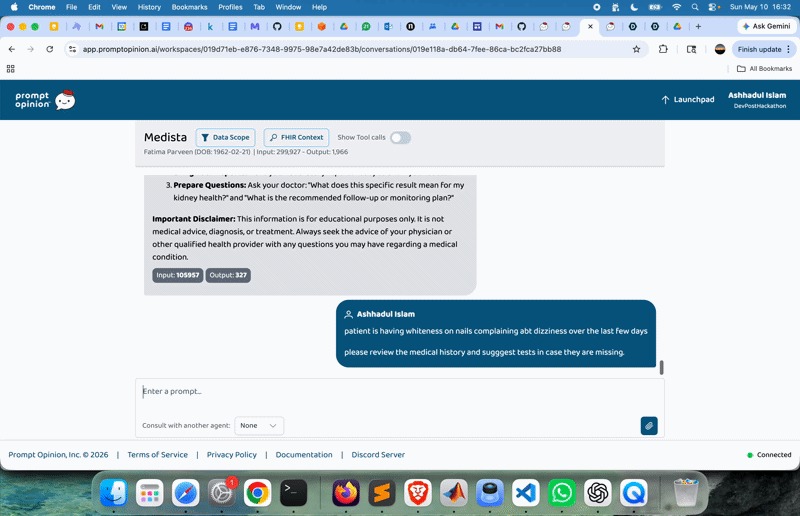800x516 pixels.
Task: Open QuickTime Player from the Dock
Action: (x=634, y=493)
